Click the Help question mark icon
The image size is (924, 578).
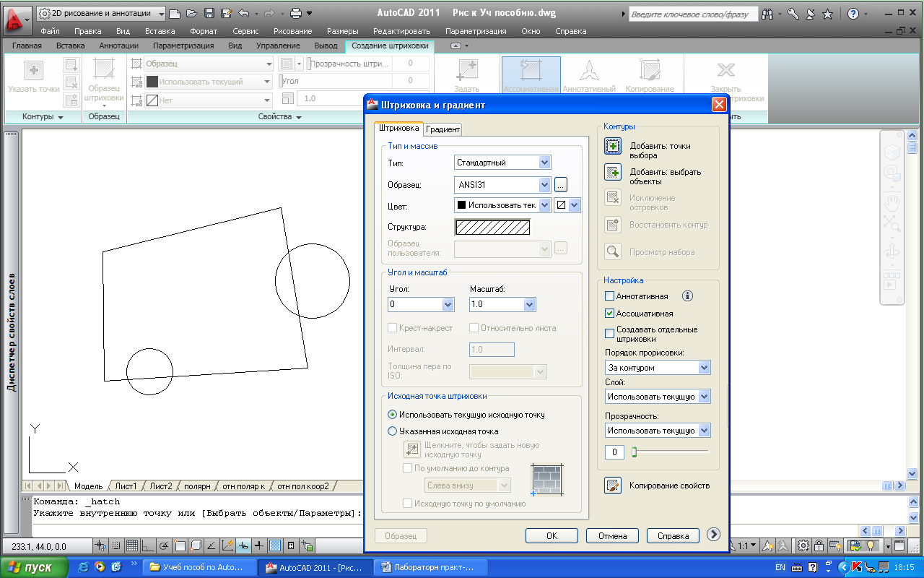point(853,14)
